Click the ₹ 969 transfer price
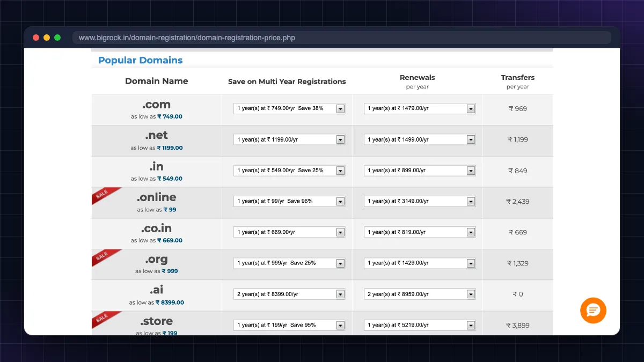 coord(518,108)
